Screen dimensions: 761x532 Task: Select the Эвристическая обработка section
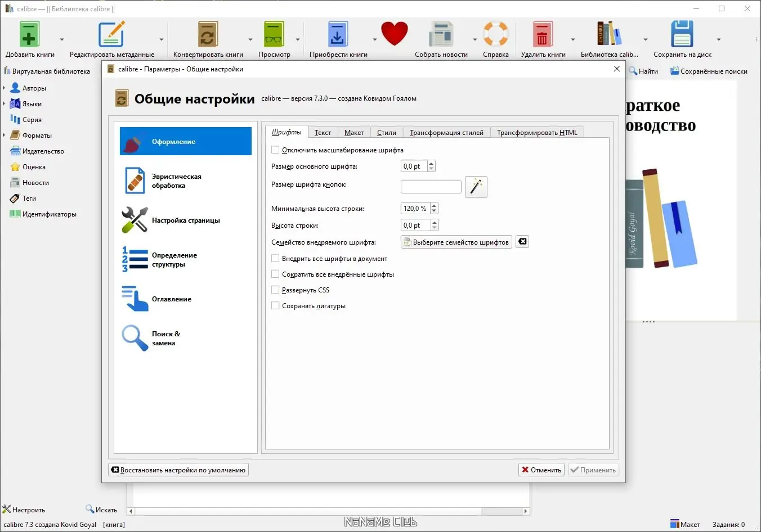coord(186,181)
